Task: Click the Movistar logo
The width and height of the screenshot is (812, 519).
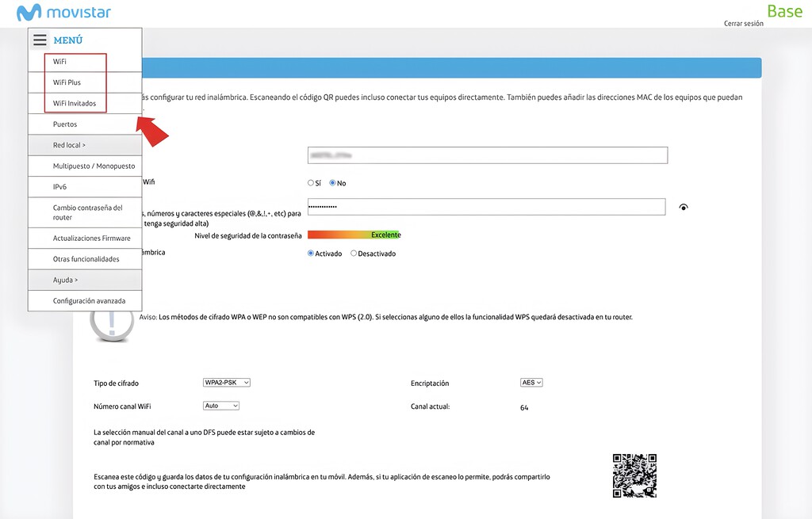Action: pos(63,13)
